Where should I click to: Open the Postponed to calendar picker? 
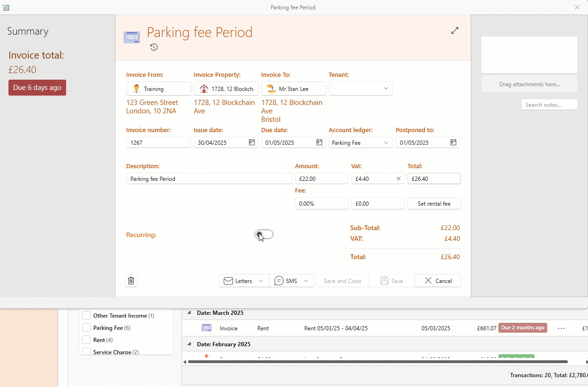[x=453, y=142]
